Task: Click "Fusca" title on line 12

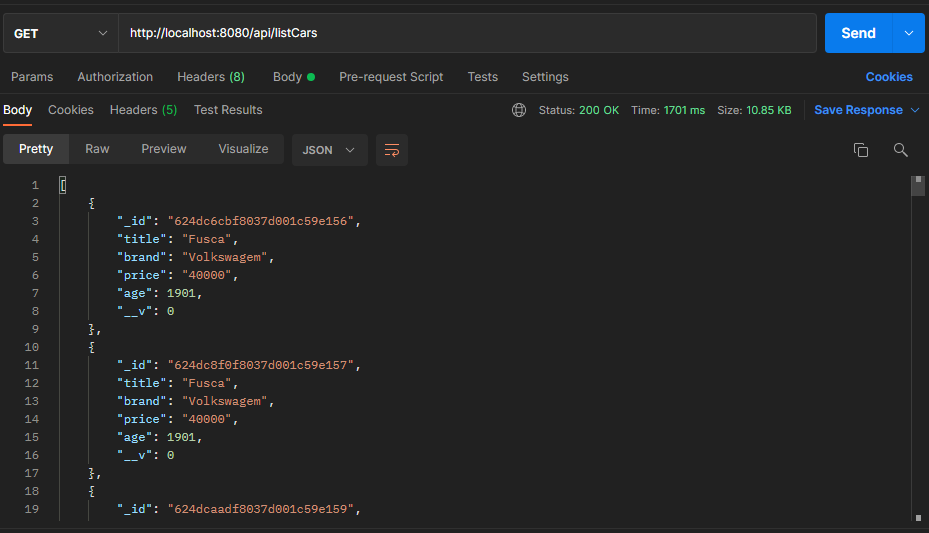Action: pyautogui.click(x=207, y=383)
